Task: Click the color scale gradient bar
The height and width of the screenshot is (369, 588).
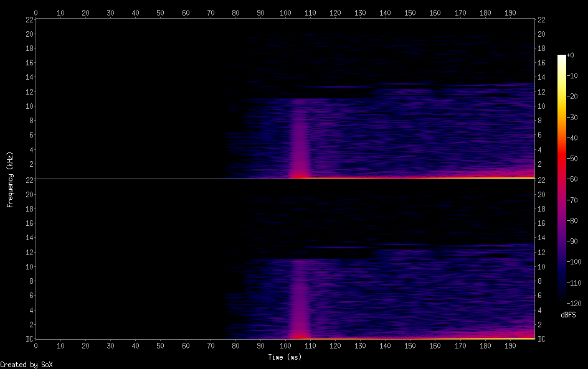Action: [x=561, y=179]
